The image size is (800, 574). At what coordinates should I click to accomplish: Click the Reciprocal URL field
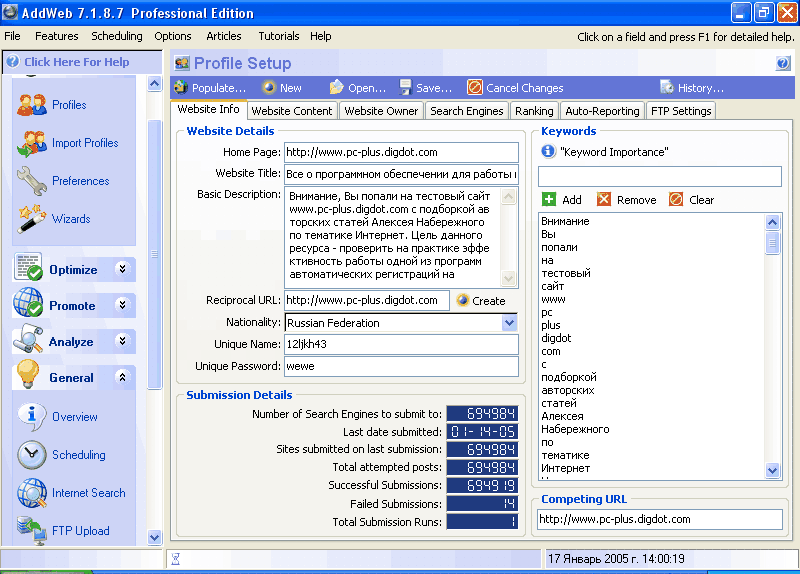coord(366,300)
